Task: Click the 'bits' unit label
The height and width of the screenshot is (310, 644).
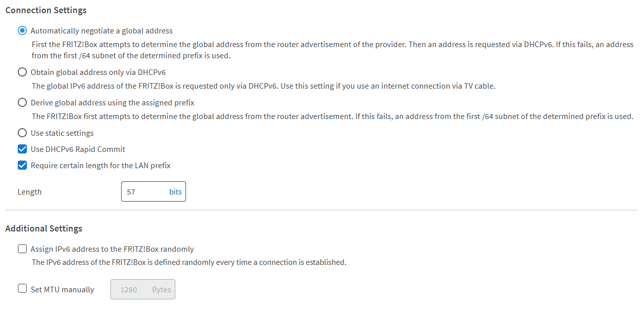Action: click(175, 192)
